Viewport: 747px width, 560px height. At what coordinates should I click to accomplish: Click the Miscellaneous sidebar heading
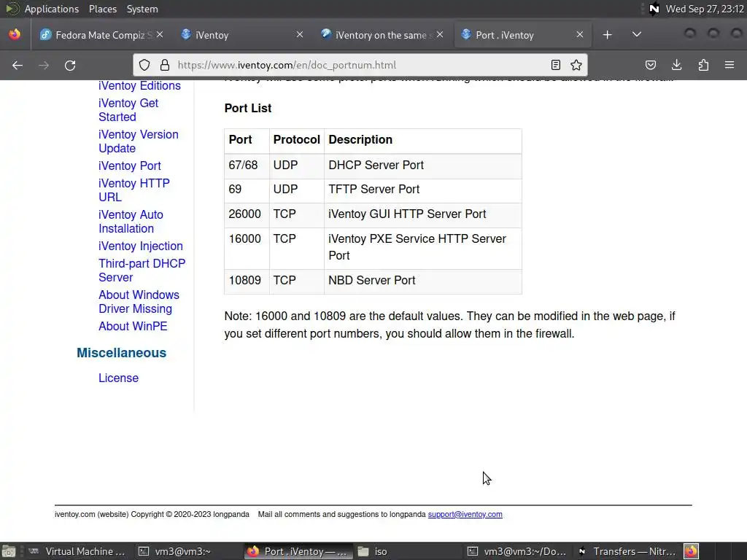122,353
